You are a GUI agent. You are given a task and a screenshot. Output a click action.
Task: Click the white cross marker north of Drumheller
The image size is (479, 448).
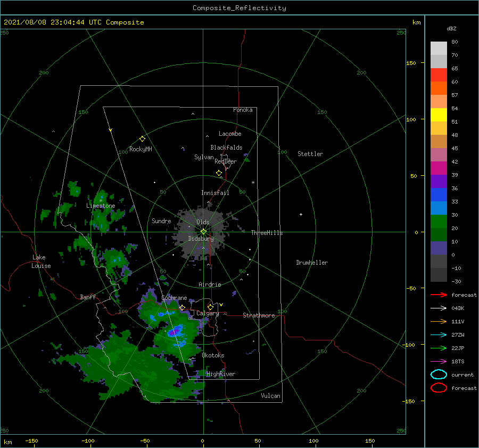301,214
